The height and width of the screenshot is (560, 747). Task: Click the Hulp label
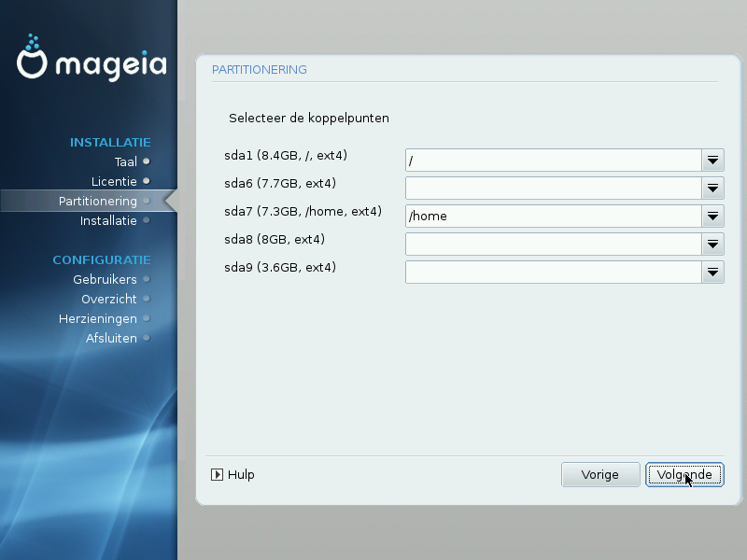[241, 475]
